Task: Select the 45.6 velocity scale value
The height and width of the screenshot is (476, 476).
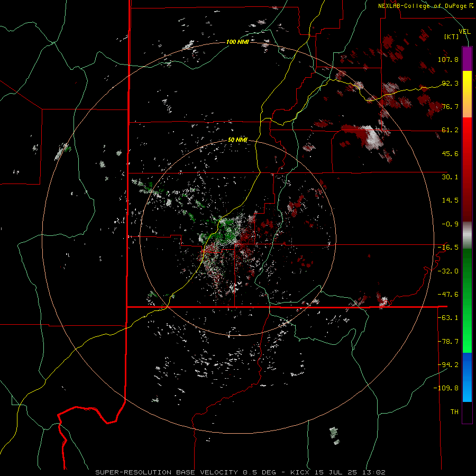Action: [450, 153]
